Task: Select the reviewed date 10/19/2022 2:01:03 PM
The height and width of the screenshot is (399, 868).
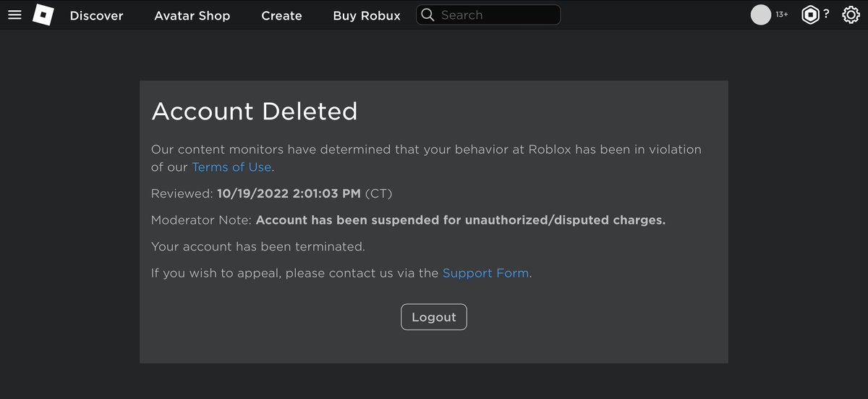Action: click(289, 194)
